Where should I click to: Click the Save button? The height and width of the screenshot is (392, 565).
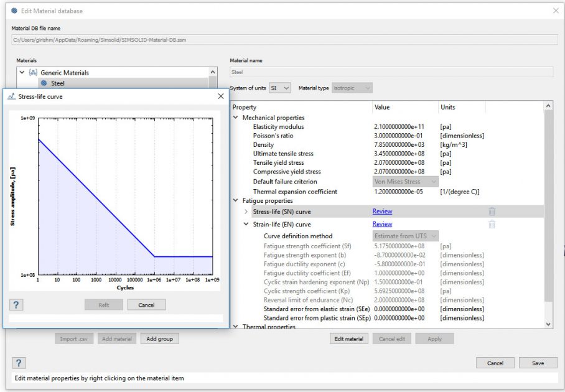click(x=538, y=363)
